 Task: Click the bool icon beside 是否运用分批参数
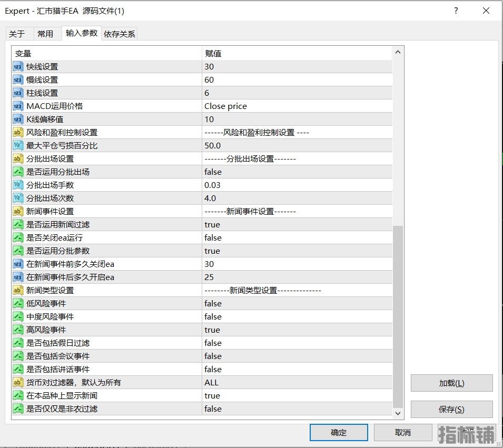pyautogui.click(x=18, y=251)
